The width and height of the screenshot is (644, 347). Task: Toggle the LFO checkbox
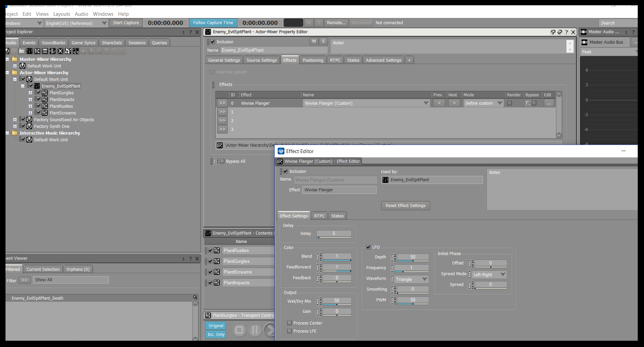pos(368,247)
